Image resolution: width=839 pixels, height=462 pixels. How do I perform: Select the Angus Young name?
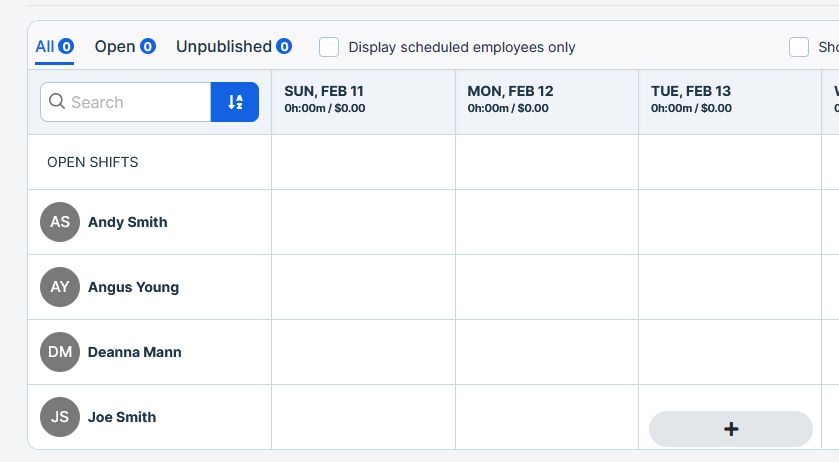point(133,287)
